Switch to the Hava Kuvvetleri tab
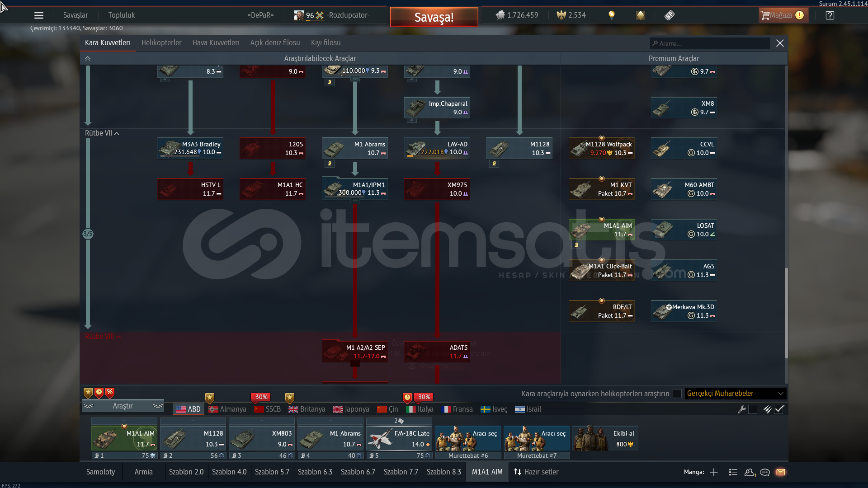This screenshot has height=488, width=868. 216,43
